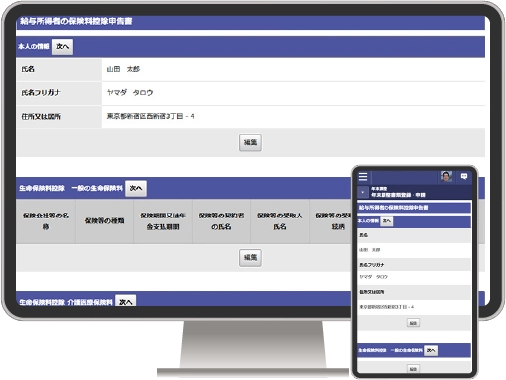The height and width of the screenshot is (380, 506).
Task: Click the 本人の情報 section title on desktop
Action: tap(34, 46)
